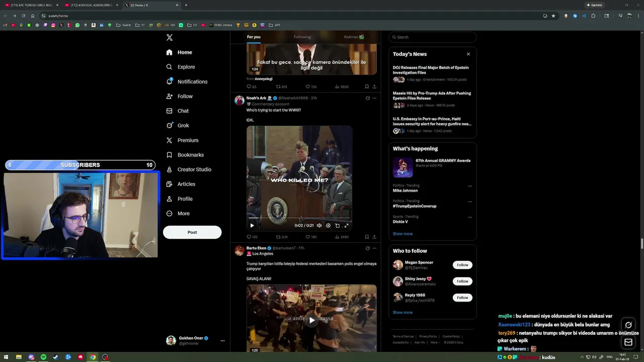Open Bookmarks in the sidebar
Image resolution: width=644 pixels, height=362 pixels.
click(185, 155)
